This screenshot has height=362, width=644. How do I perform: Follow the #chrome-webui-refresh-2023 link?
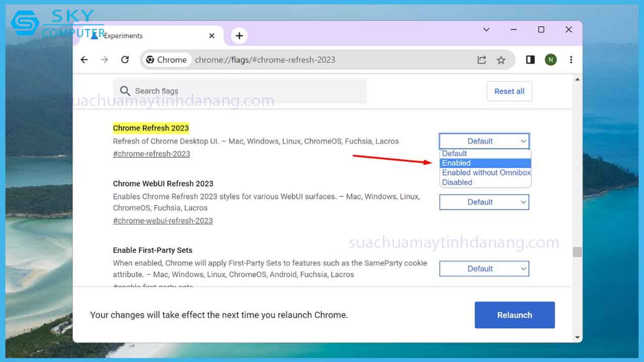click(163, 221)
